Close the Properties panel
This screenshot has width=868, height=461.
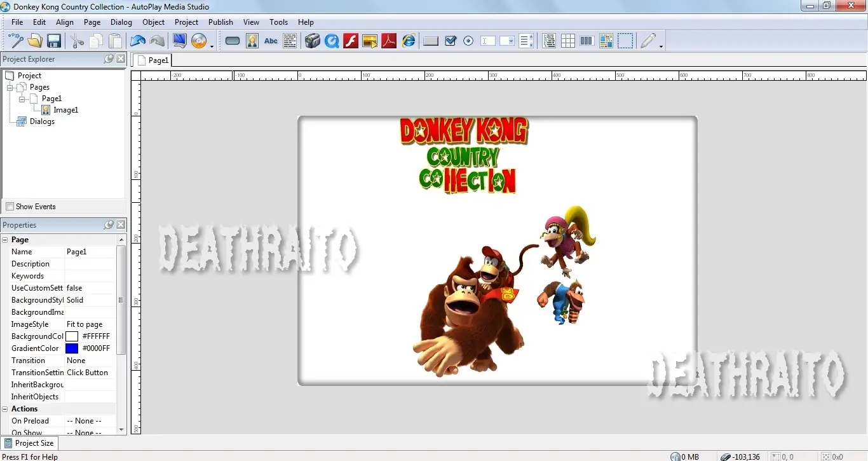pos(121,224)
